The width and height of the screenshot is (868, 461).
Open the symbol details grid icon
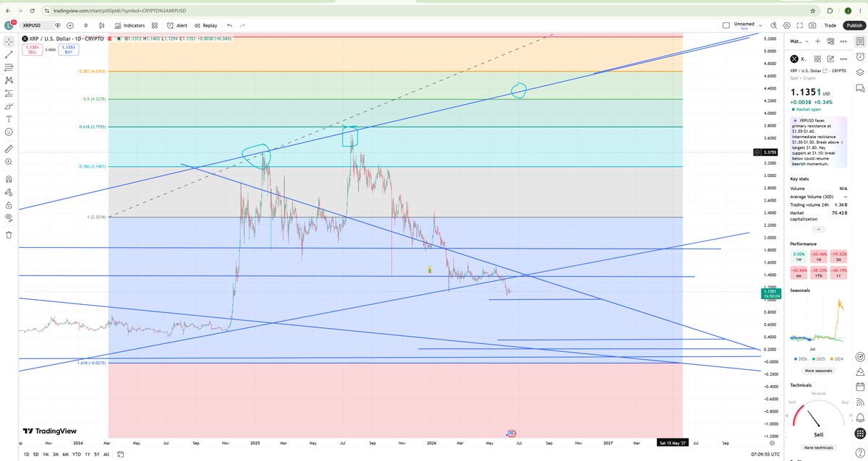pyautogui.click(x=819, y=59)
